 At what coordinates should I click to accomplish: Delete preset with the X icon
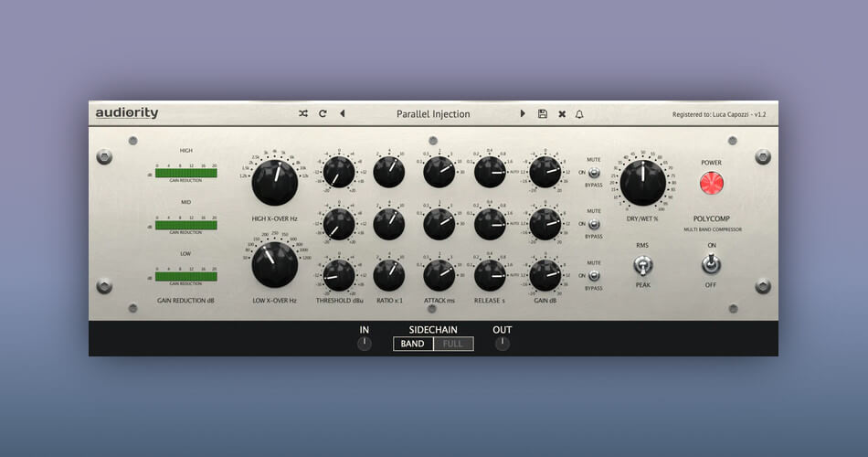pyautogui.click(x=562, y=114)
